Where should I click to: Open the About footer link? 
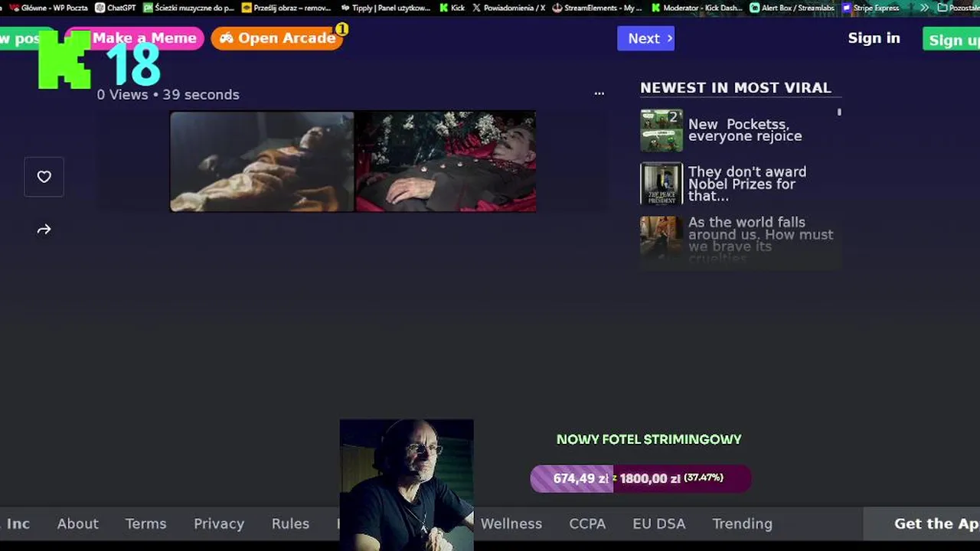[x=78, y=523]
